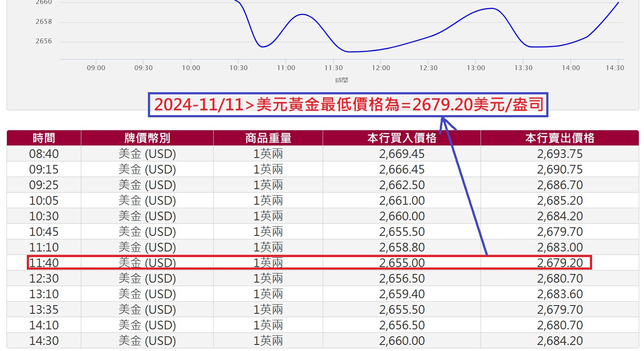Click the 牌價幣別 column header
644x351 pixels.
146,138
